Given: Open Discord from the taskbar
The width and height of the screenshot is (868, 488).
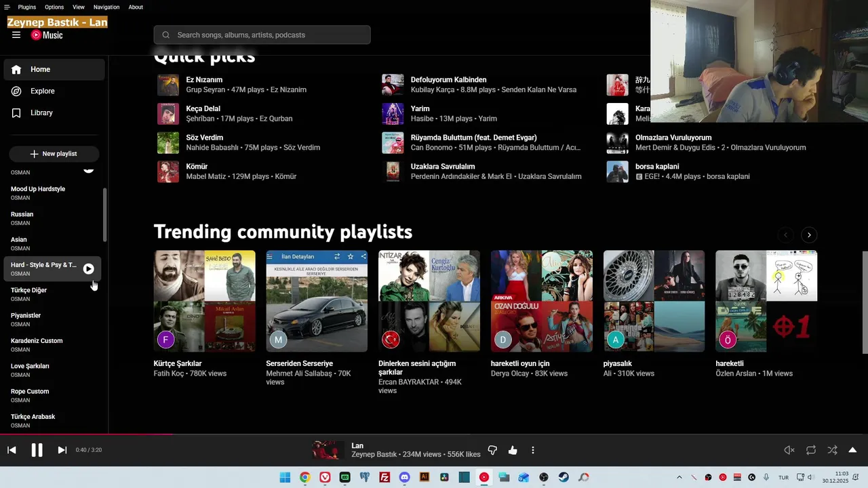Looking at the screenshot, I should 404,477.
